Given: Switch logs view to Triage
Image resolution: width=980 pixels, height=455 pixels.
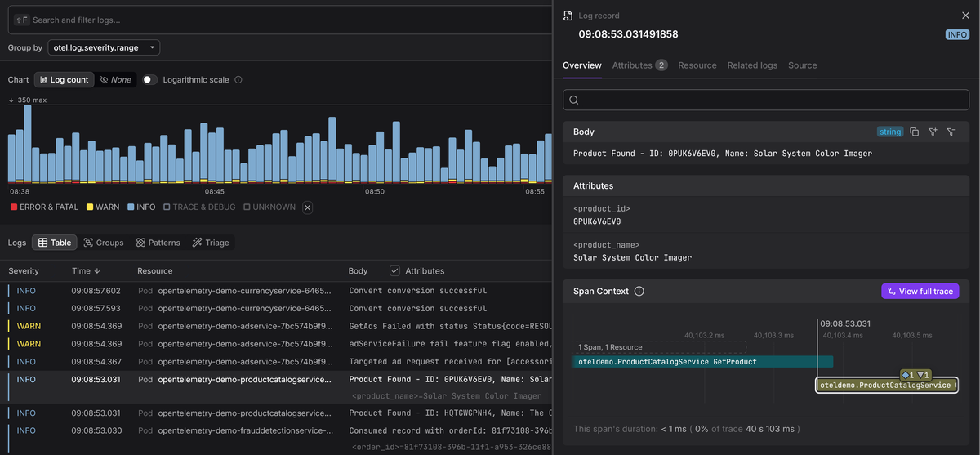Looking at the screenshot, I should [211, 243].
